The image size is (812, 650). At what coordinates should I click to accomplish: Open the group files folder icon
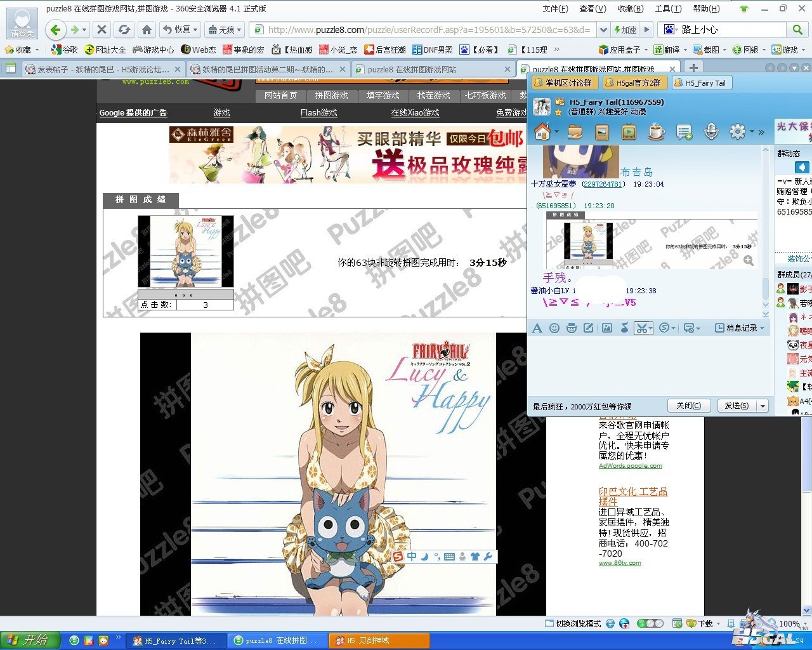575,132
